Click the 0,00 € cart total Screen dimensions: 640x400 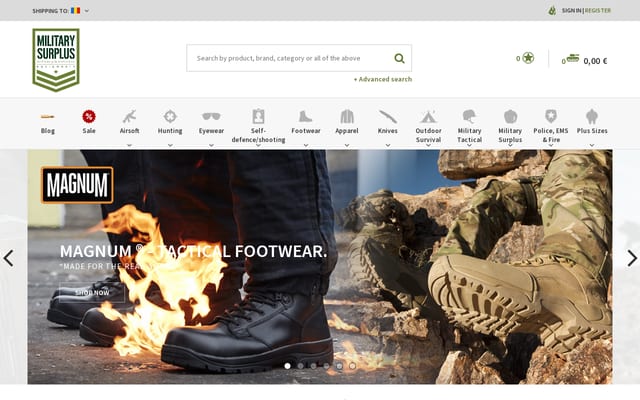coord(595,61)
